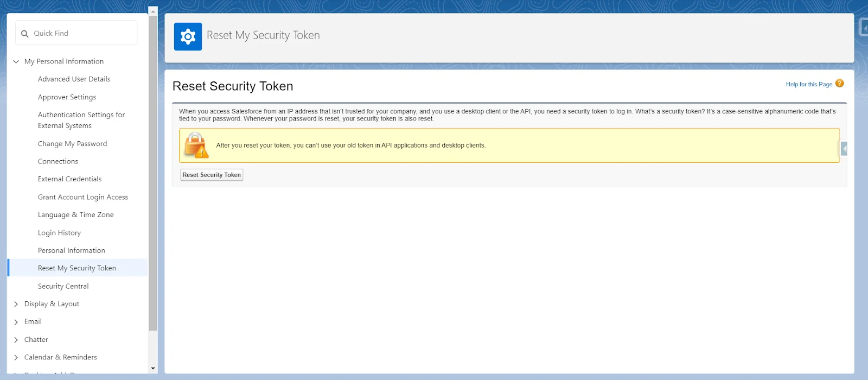
Task: Click the Email label in the sidebar
Action: (33, 322)
